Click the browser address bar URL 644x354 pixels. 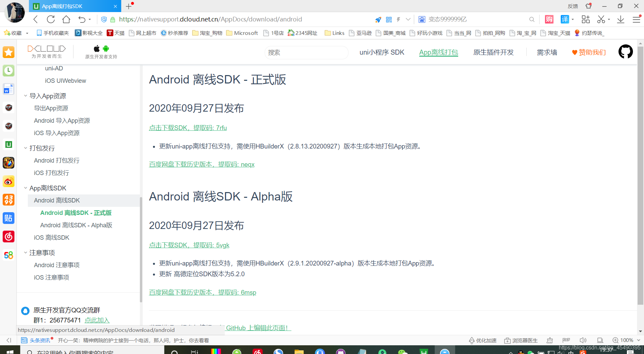[x=210, y=19]
